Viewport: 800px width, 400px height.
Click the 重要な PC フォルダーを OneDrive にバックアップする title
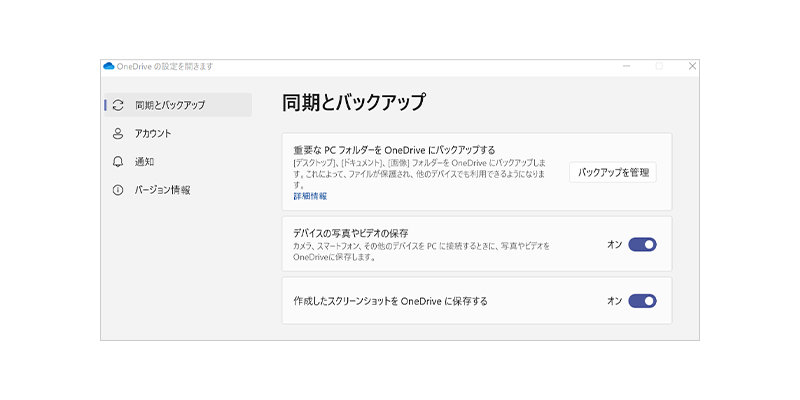(x=394, y=150)
